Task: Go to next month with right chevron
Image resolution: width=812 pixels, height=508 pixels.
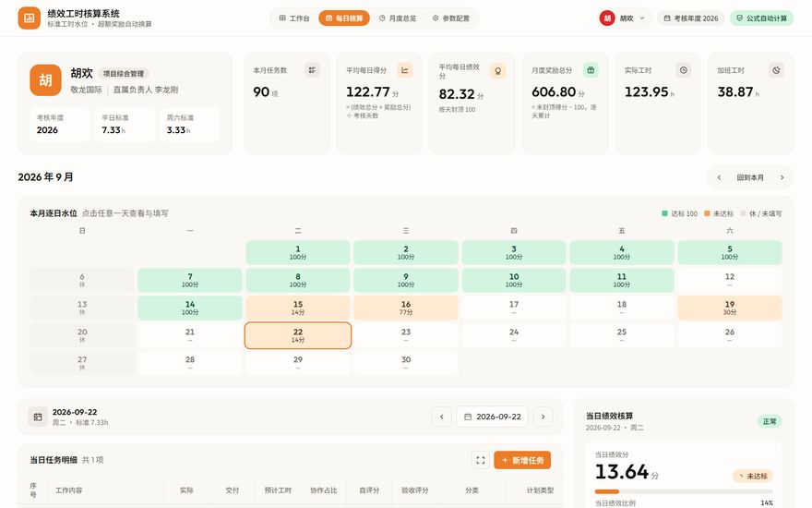Action: pyautogui.click(x=782, y=177)
